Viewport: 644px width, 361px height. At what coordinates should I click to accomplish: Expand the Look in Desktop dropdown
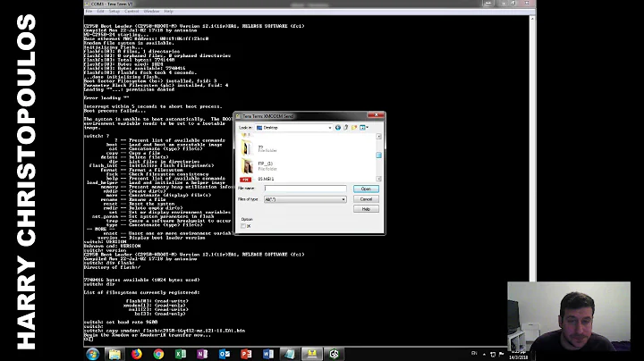[x=329, y=128]
